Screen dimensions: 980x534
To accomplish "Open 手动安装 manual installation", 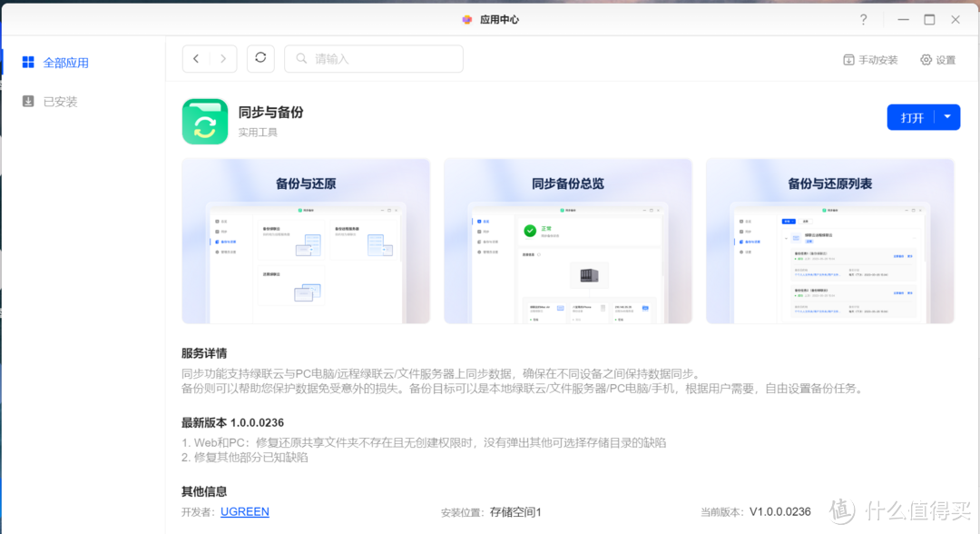I will [869, 59].
